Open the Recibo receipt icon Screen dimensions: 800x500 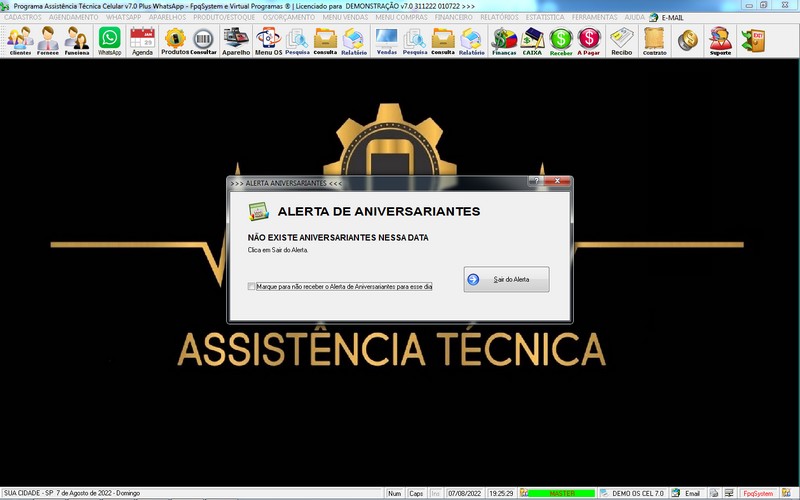[621, 41]
